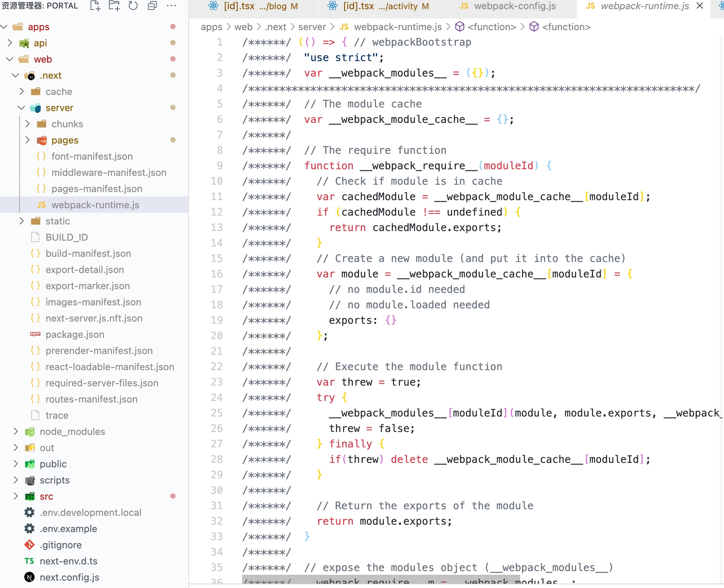Open next-env.d.ts file
724x588 pixels.
[x=94, y=561]
